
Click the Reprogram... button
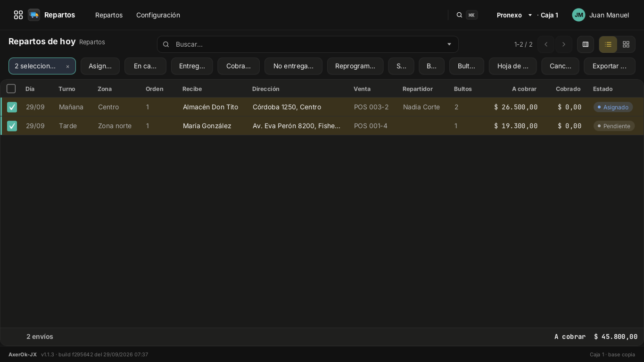point(355,66)
